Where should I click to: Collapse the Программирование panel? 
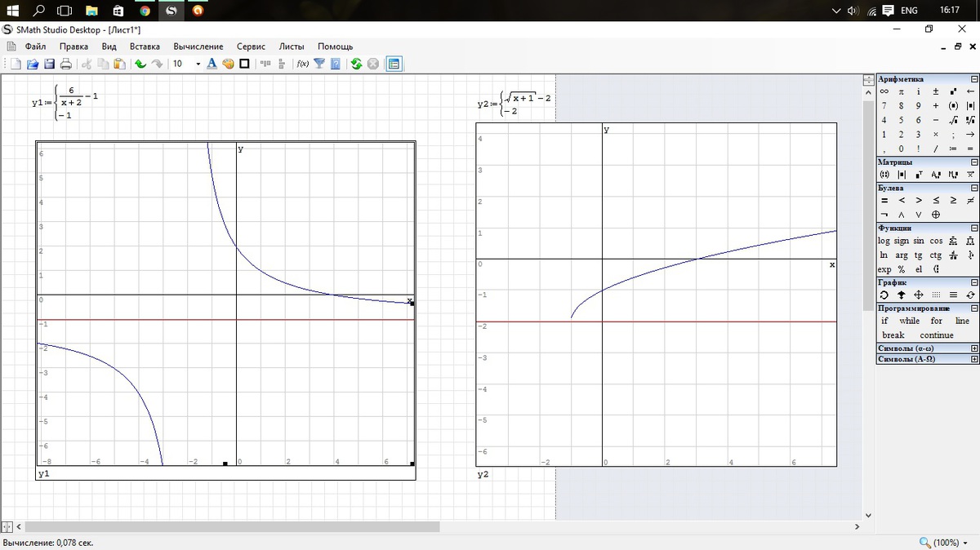[x=974, y=308]
